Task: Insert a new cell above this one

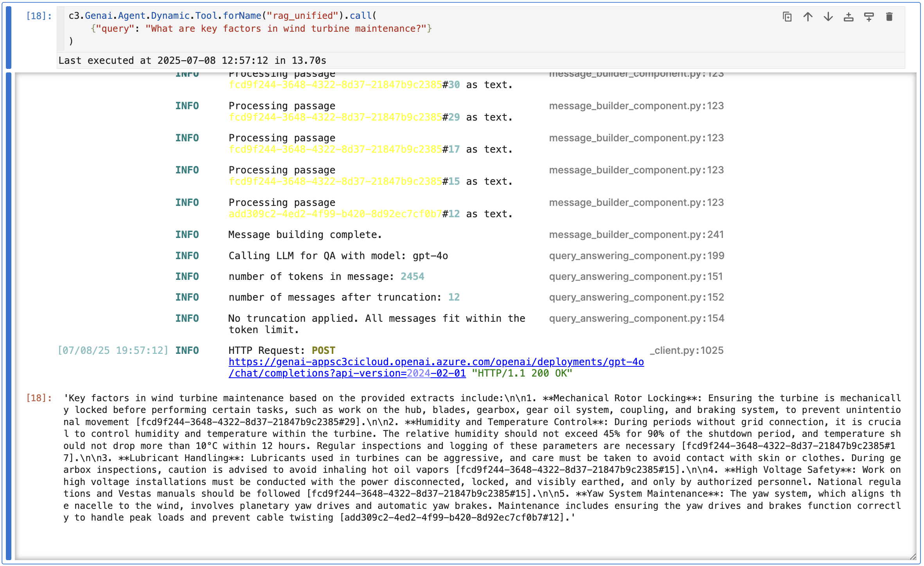Action: pyautogui.click(x=848, y=17)
